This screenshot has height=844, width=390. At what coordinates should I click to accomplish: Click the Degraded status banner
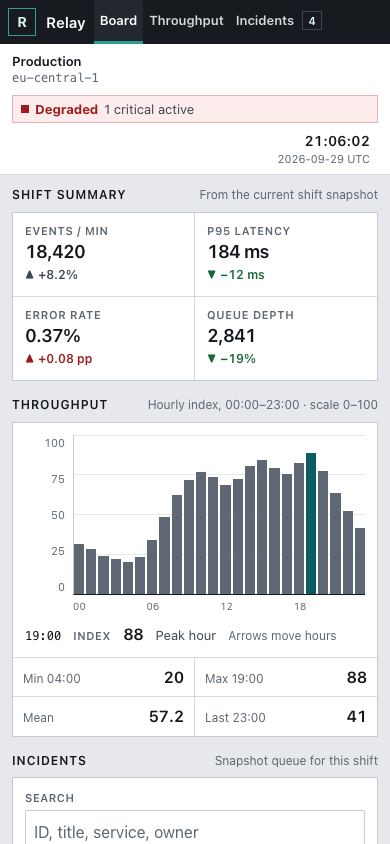coord(195,109)
